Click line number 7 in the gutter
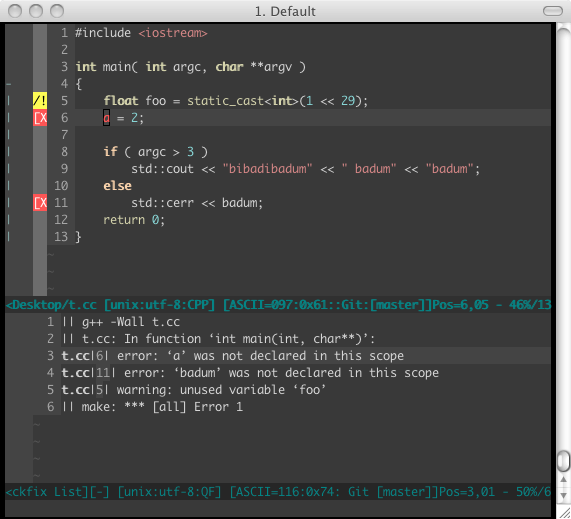 click(x=64, y=135)
